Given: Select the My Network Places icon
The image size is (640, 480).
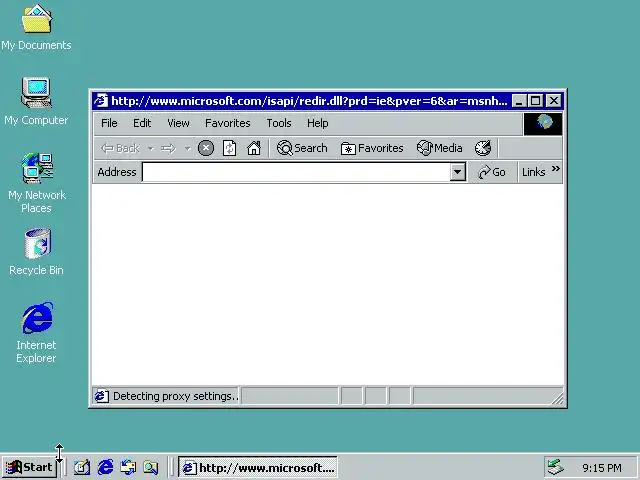Looking at the screenshot, I should pos(37,183).
